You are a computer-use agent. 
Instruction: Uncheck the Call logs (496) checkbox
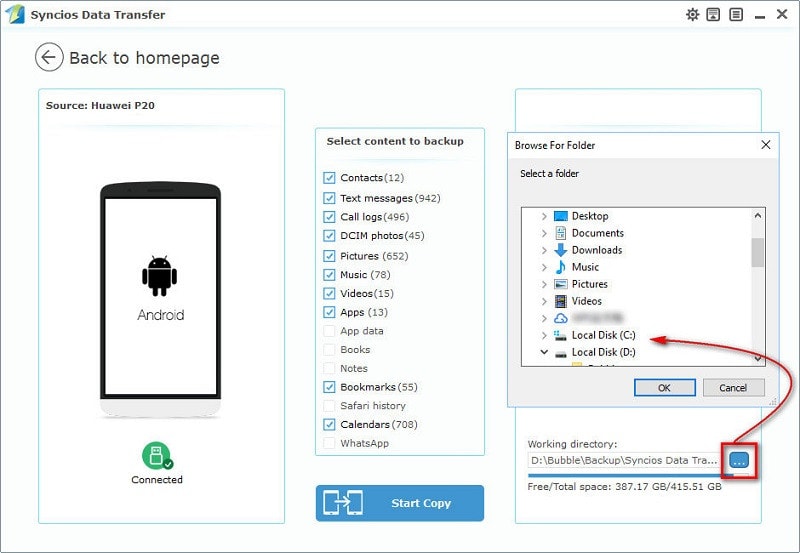click(x=329, y=217)
